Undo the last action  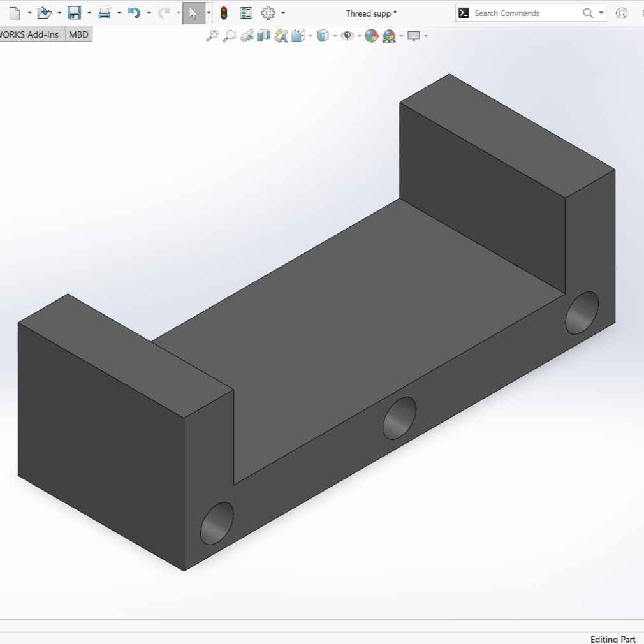coord(134,13)
